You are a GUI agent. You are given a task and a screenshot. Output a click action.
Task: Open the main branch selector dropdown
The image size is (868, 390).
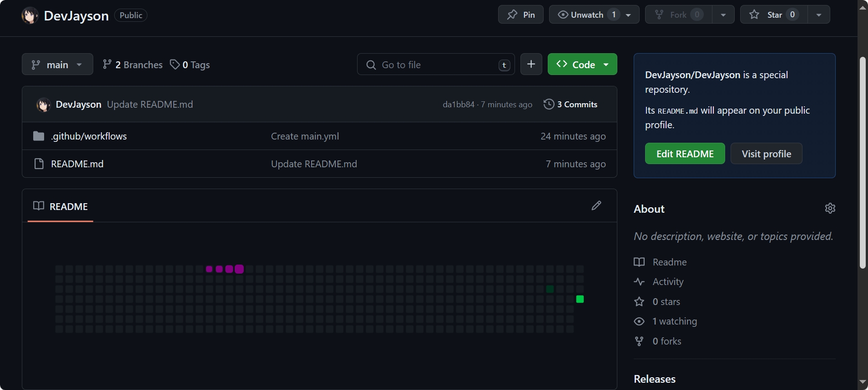tap(57, 65)
